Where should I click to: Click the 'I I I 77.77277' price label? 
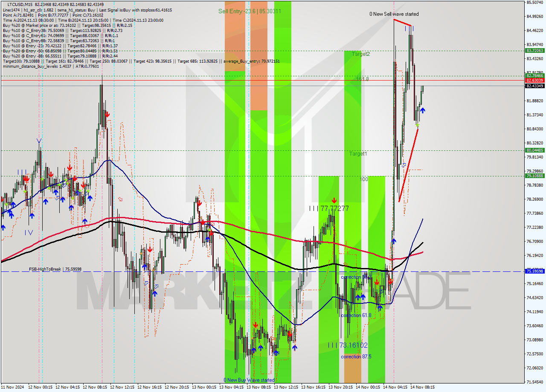click(x=329, y=208)
